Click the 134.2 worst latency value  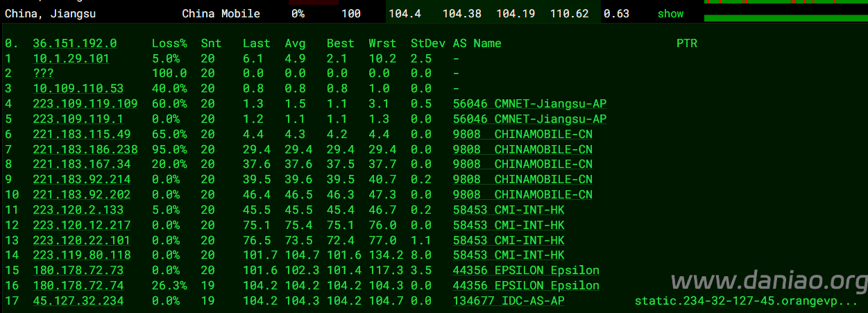(x=386, y=255)
